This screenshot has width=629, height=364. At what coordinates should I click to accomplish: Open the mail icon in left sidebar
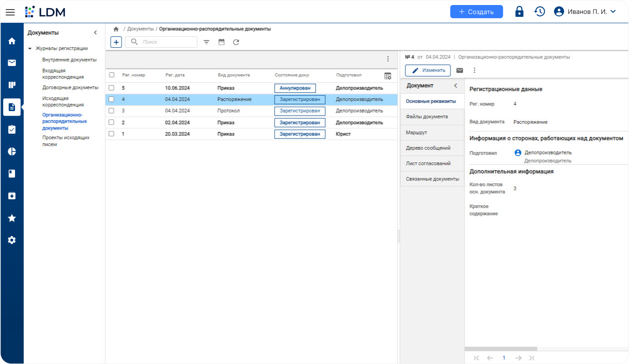[12, 63]
